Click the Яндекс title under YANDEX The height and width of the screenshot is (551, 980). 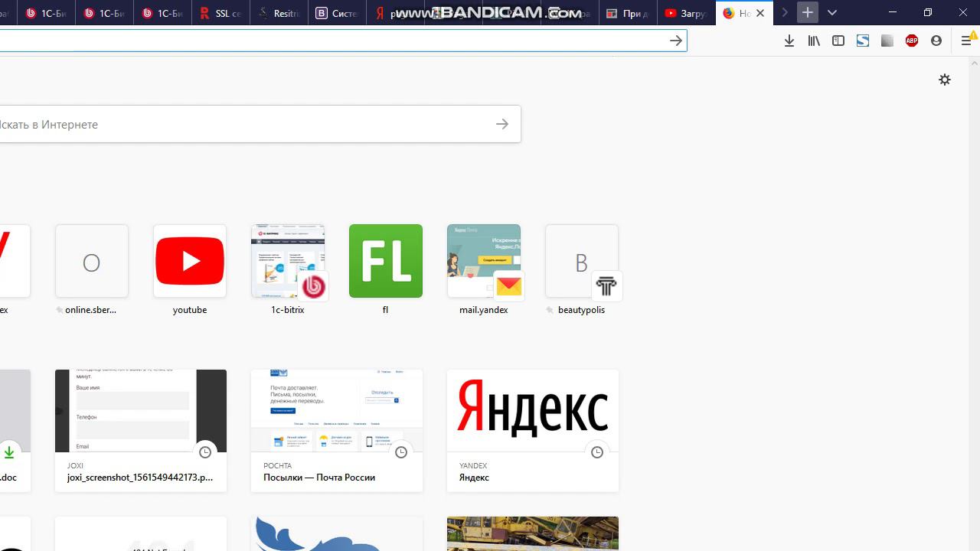[x=474, y=478]
